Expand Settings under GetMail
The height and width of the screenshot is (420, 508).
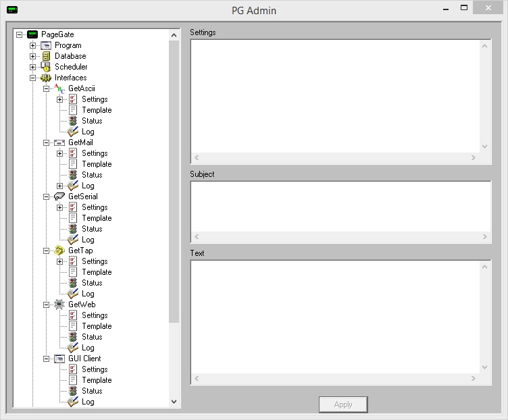click(x=60, y=153)
